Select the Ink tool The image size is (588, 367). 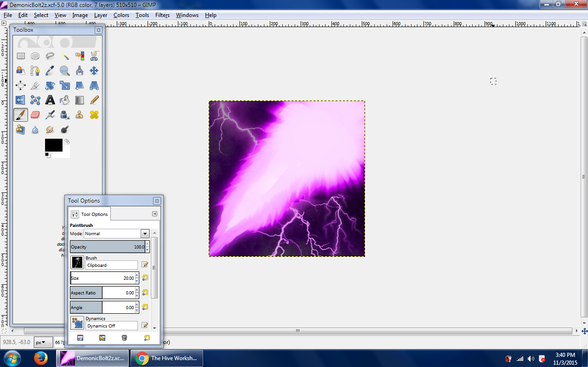[x=65, y=115]
